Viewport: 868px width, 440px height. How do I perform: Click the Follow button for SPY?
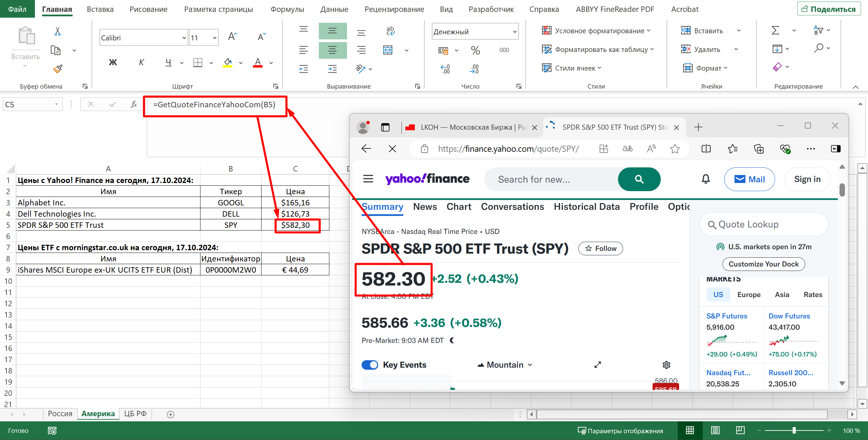click(601, 249)
